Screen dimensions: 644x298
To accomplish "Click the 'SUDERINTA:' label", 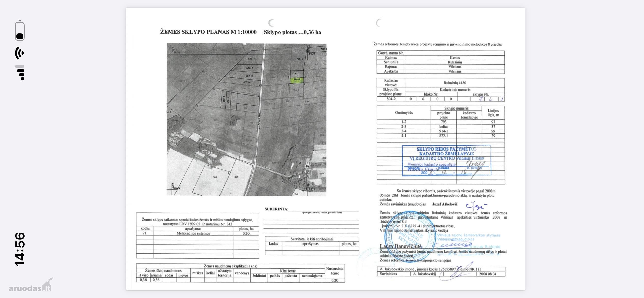I will pyautogui.click(x=276, y=209).
